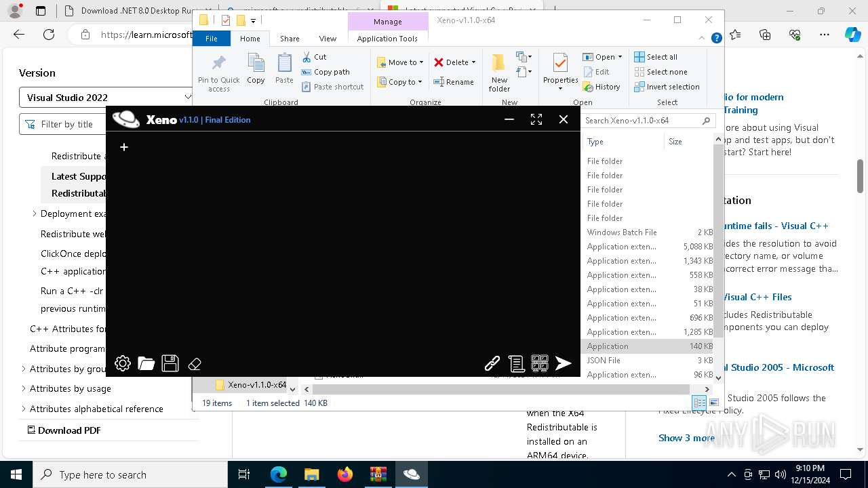Click Copy in Clipboard group
The height and width of the screenshot is (488, 868).
[x=256, y=68]
